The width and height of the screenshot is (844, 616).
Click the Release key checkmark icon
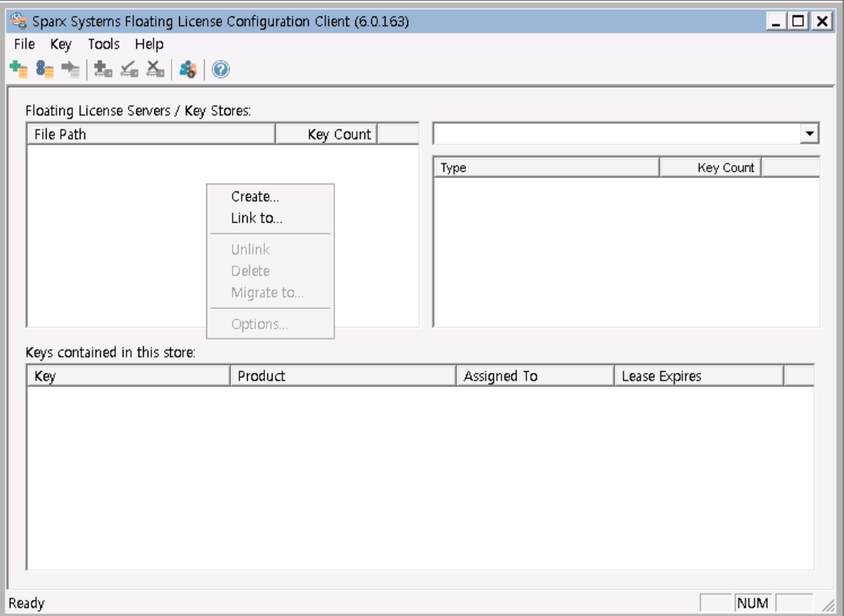[x=129, y=69]
